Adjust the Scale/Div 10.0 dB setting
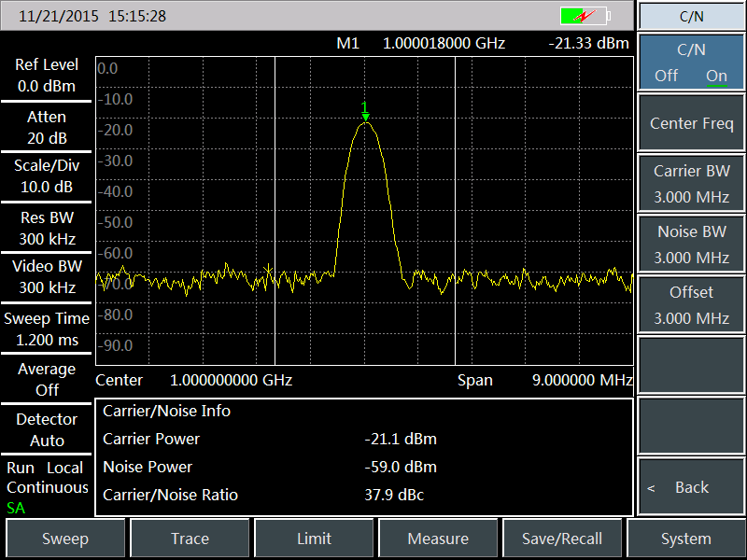Image resolution: width=747 pixels, height=560 pixels. (x=47, y=175)
